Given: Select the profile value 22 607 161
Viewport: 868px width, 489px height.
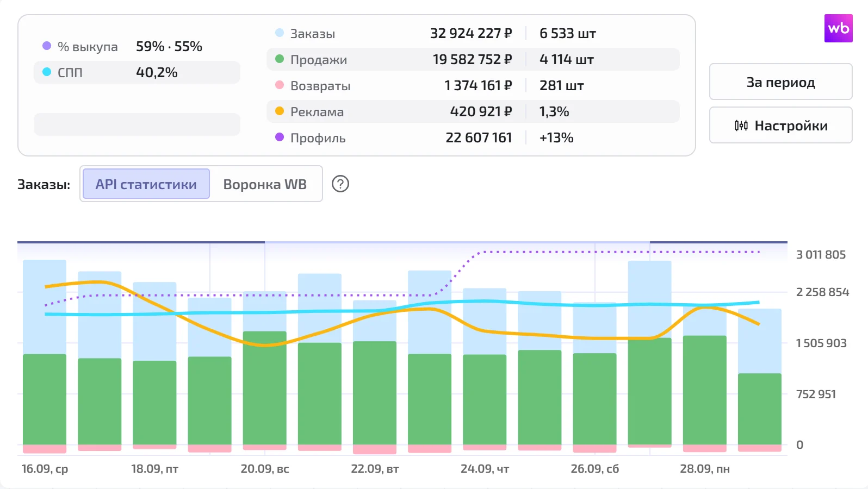Looking at the screenshot, I should (479, 137).
